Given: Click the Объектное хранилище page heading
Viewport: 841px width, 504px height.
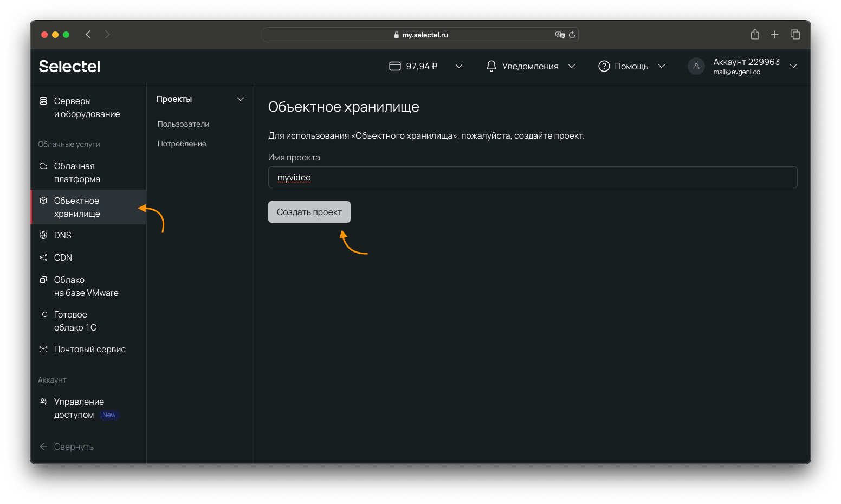Looking at the screenshot, I should [x=344, y=107].
